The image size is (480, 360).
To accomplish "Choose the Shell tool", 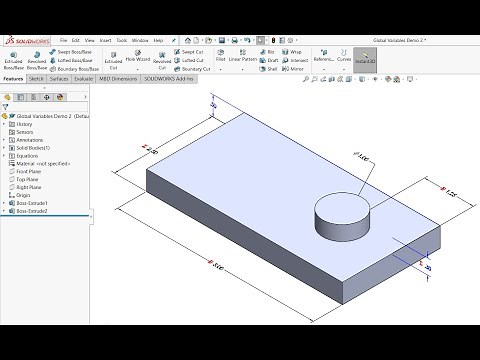I will [268, 69].
